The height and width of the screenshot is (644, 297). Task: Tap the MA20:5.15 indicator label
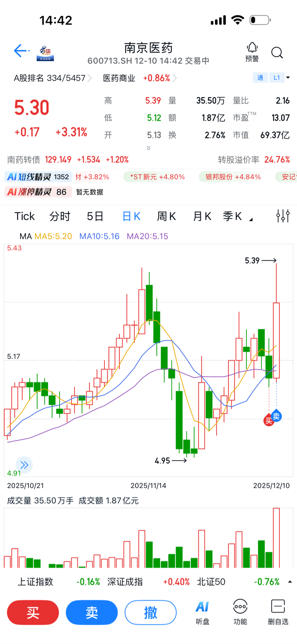tap(147, 236)
